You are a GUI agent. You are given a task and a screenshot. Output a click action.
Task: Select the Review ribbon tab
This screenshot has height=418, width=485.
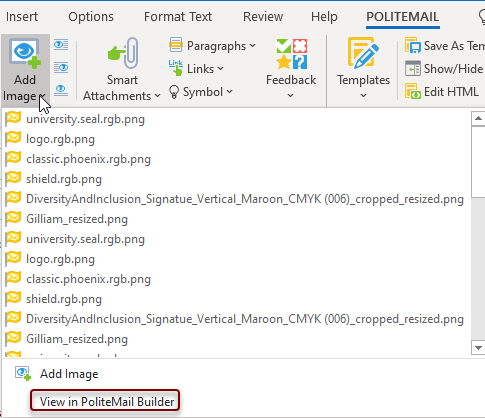pyautogui.click(x=263, y=17)
